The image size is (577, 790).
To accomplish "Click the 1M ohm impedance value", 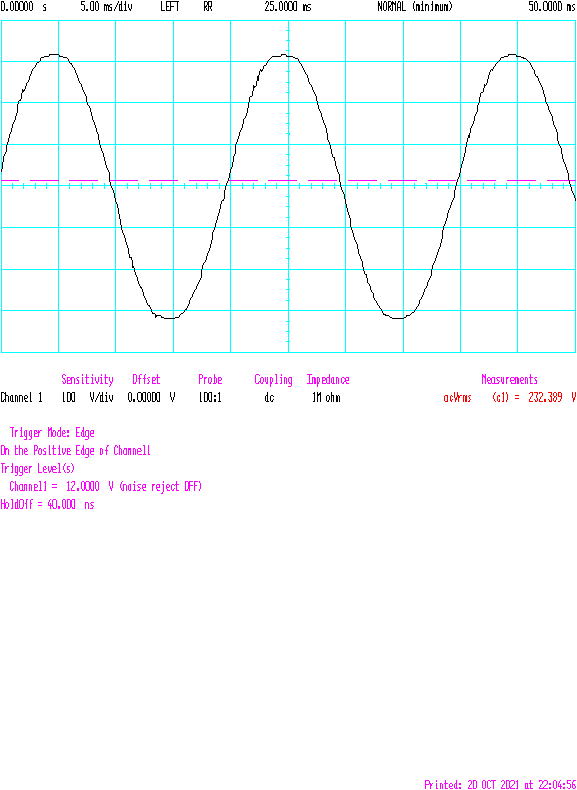I will pos(326,398).
